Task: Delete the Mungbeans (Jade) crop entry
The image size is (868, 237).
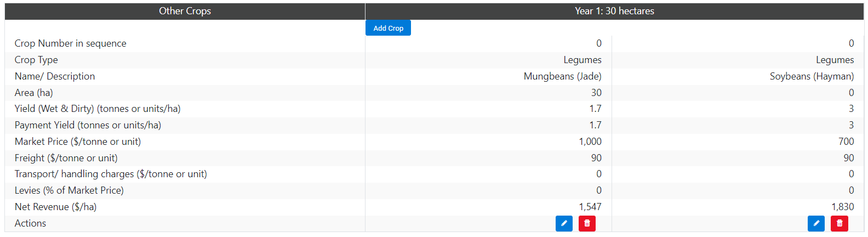Action: click(587, 223)
